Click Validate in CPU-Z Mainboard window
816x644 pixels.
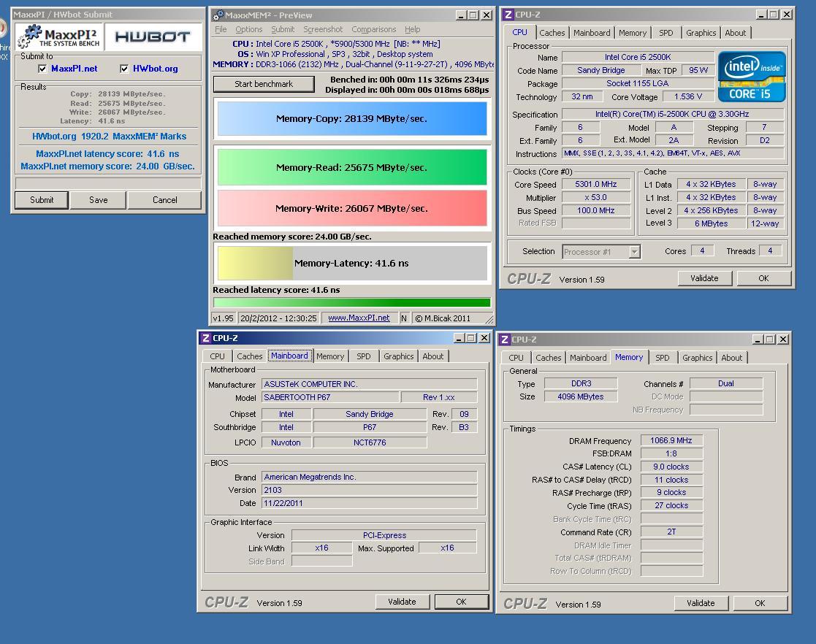(x=402, y=602)
